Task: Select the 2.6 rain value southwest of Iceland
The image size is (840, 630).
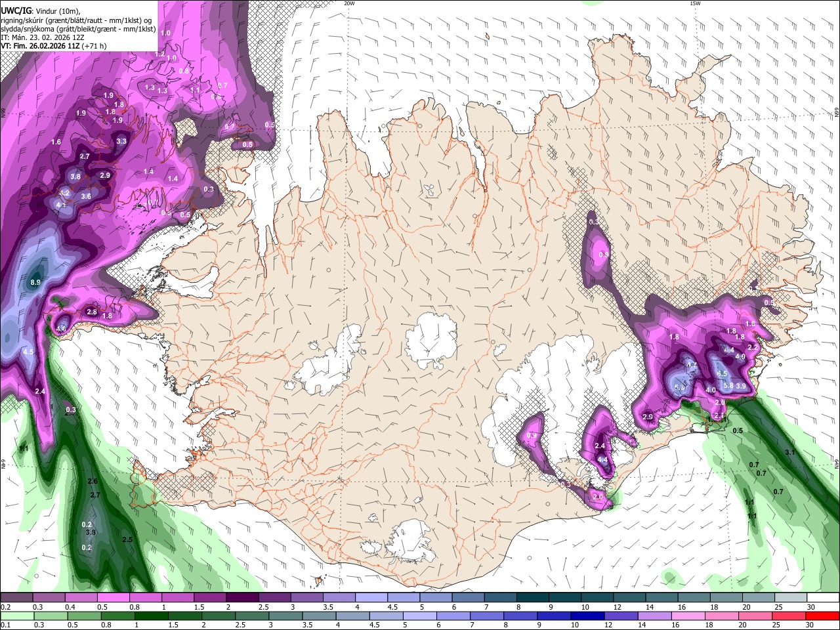Action: [x=93, y=482]
